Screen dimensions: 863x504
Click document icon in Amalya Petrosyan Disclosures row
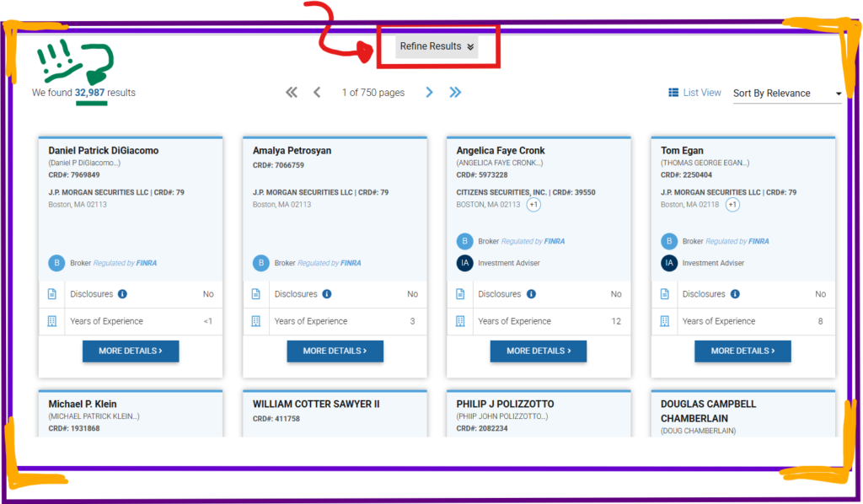coord(256,294)
